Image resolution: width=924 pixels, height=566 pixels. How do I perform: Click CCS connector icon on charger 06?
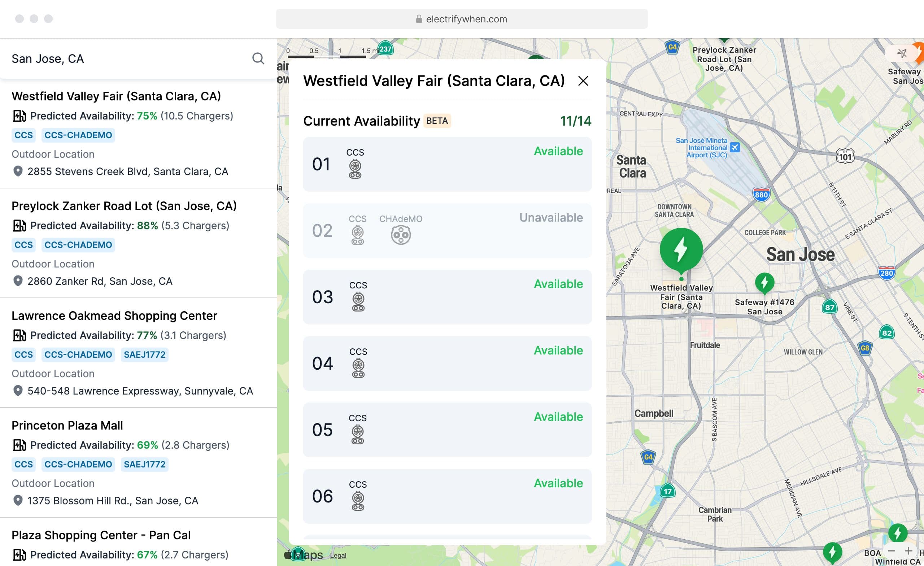(358, 501)
